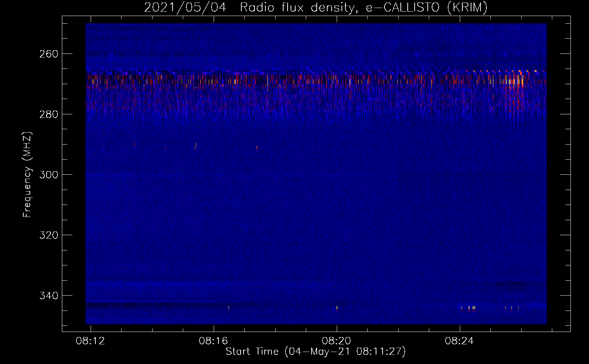
Task: Click the plot title 'Radio flux density, e-CALLISTO (KRIM)'
Action: pos(364,7)
